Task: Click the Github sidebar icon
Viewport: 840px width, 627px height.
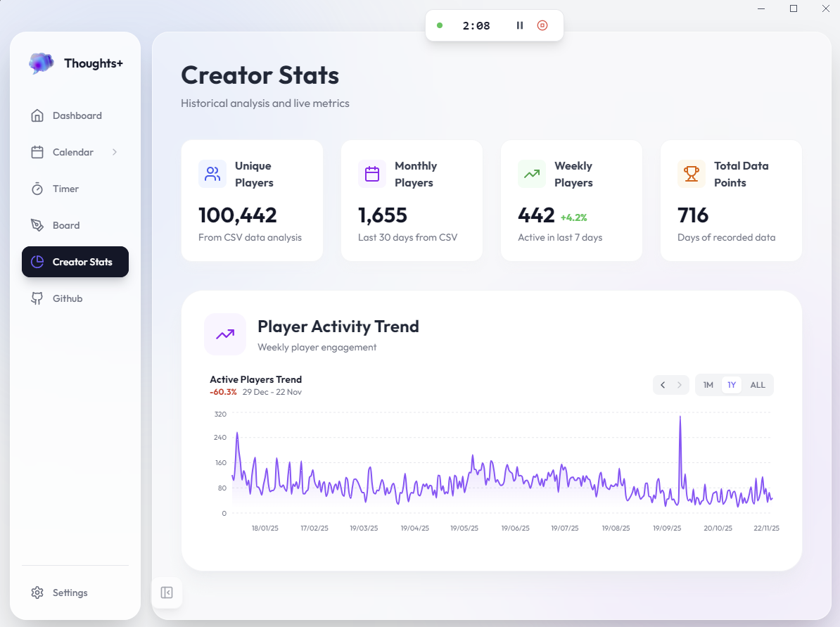Action: 37,298
